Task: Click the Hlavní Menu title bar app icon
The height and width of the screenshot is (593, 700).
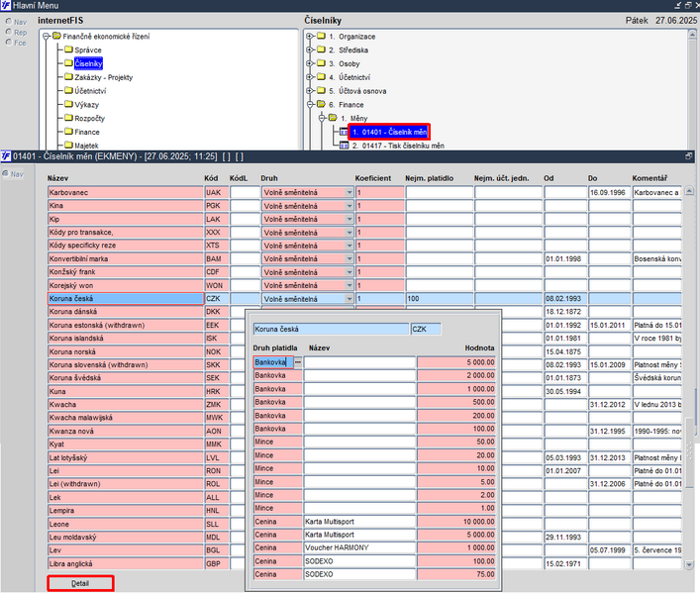Action: click(x=6, y=5)
